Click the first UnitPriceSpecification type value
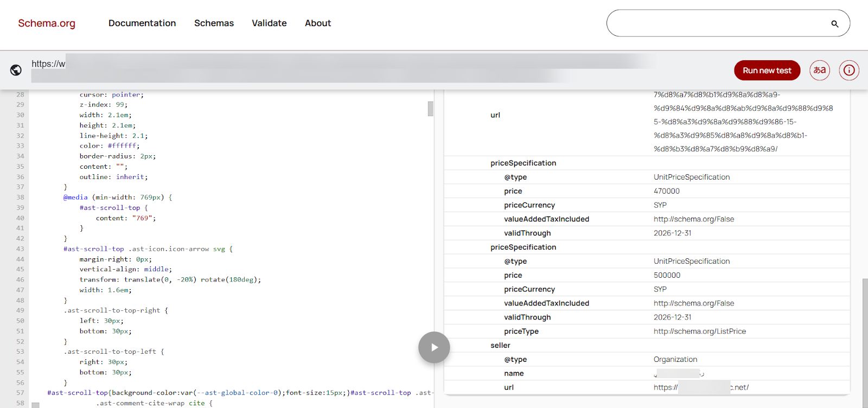868x408 pixels. [x=692, y=177]
